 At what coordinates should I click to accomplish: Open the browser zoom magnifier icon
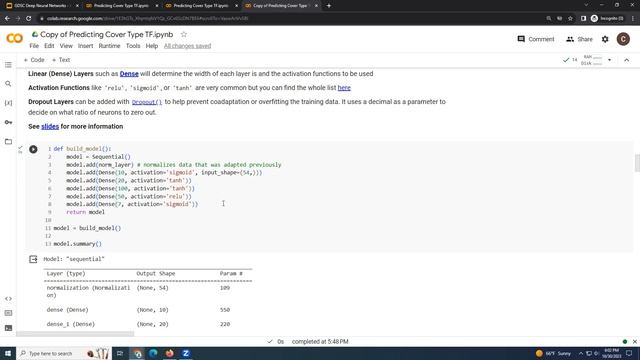pos(549,18)
